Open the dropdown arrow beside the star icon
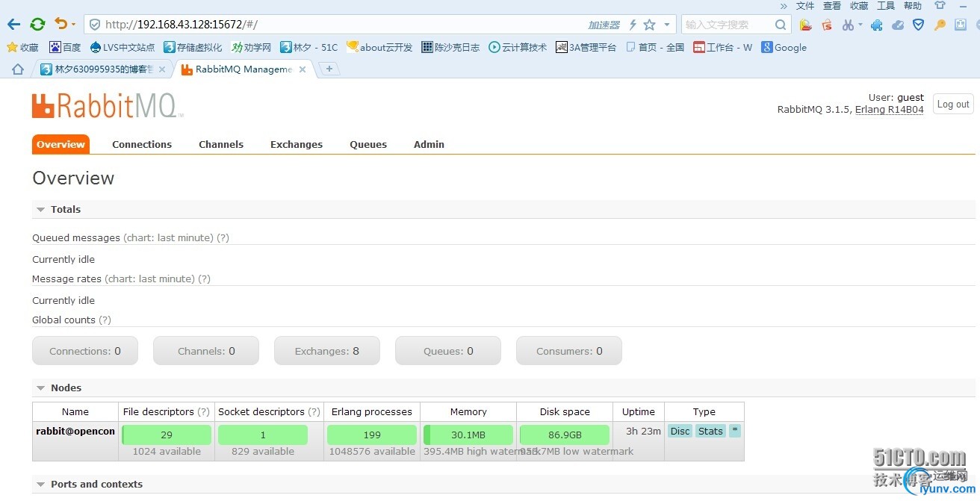Image resolution: width=980 pixels, height=501 pixels. point(667,25)
